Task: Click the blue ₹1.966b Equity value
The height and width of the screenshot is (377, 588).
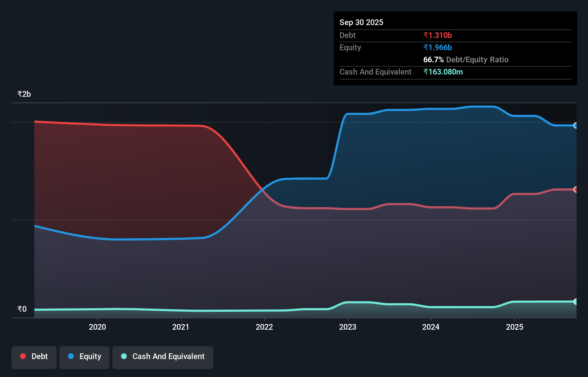Action: [x=438, y=47]
